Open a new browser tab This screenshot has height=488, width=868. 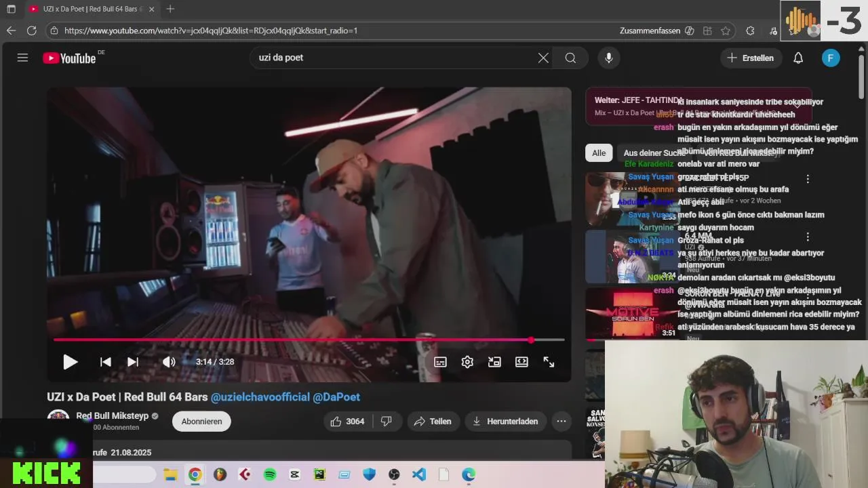pyautogui.click(x=170, y=9)
